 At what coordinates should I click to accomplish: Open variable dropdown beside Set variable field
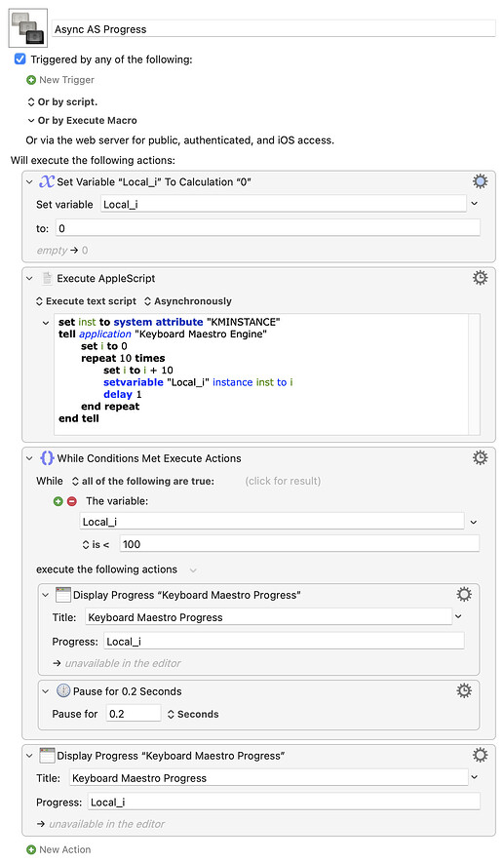(475, 204)
